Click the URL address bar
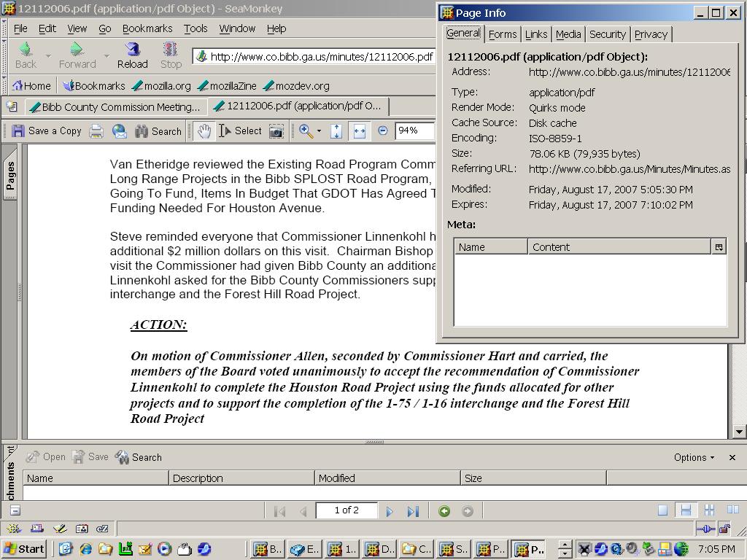This screenshot has height=560, width=747. [314, 57]
